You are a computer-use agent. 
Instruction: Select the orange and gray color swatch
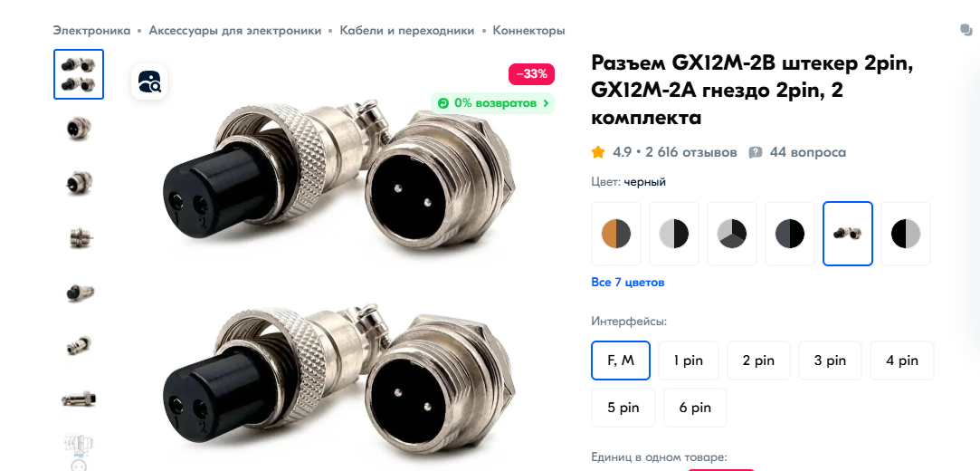coord(616,234)
